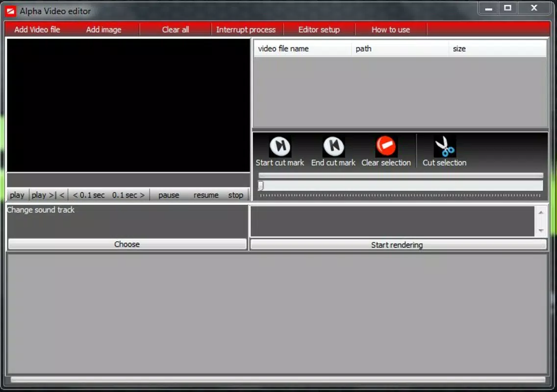The image size is (557, 392).
Task: Click the resume playback button
Action: 206,195
